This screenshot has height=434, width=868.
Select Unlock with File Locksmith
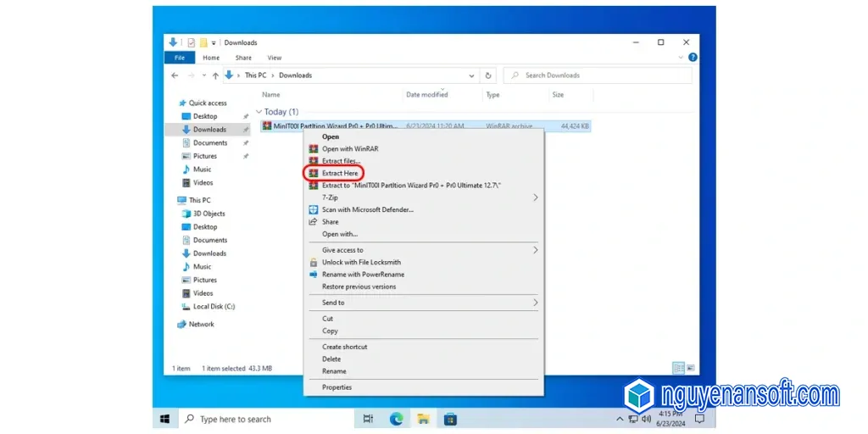tap(361, 263)
